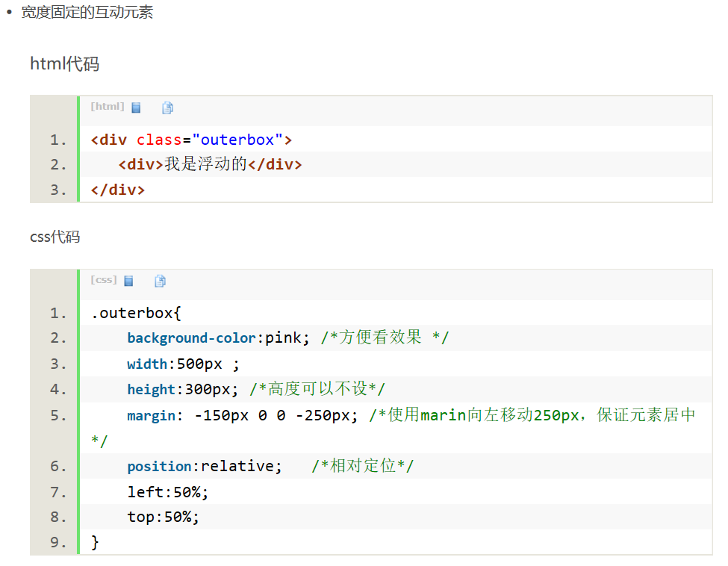
Task: Click the view plain icon in css block
Action: 128,281
